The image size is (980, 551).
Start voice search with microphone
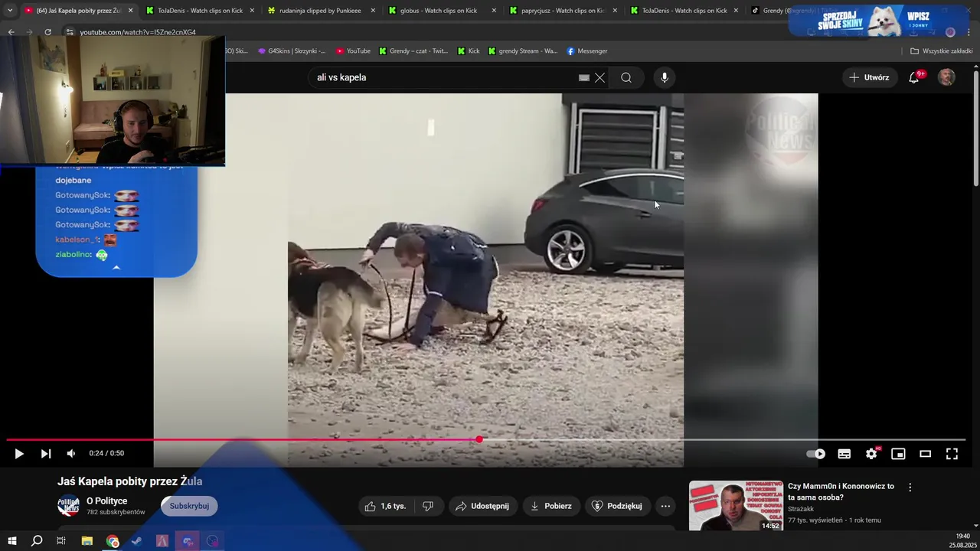[x=665, y=77]
